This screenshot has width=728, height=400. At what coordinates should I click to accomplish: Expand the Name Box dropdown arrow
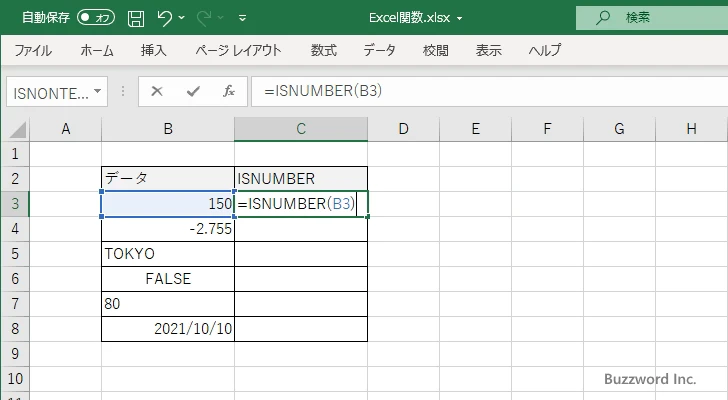(98, 91)
